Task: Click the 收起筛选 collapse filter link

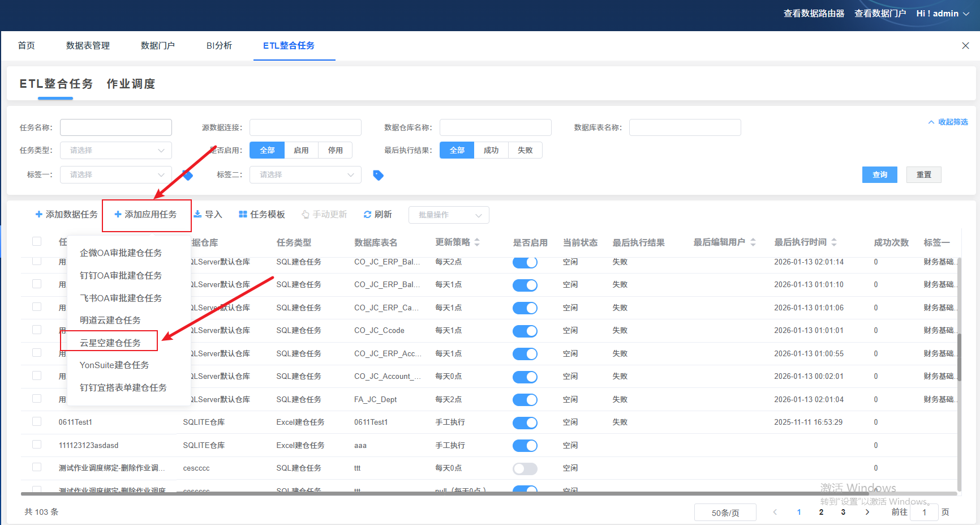Action: pyautogui.click(x=948, y=122)
